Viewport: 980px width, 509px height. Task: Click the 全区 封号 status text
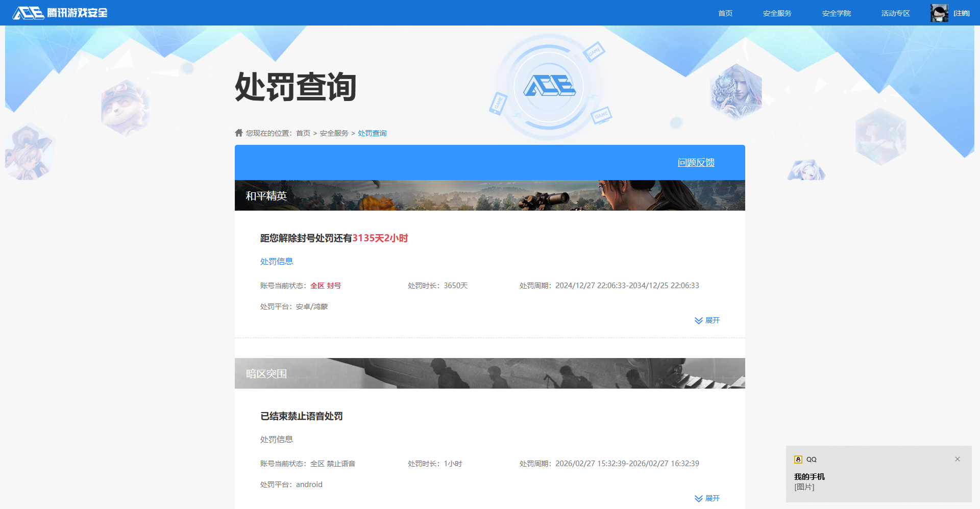[326, 286]
